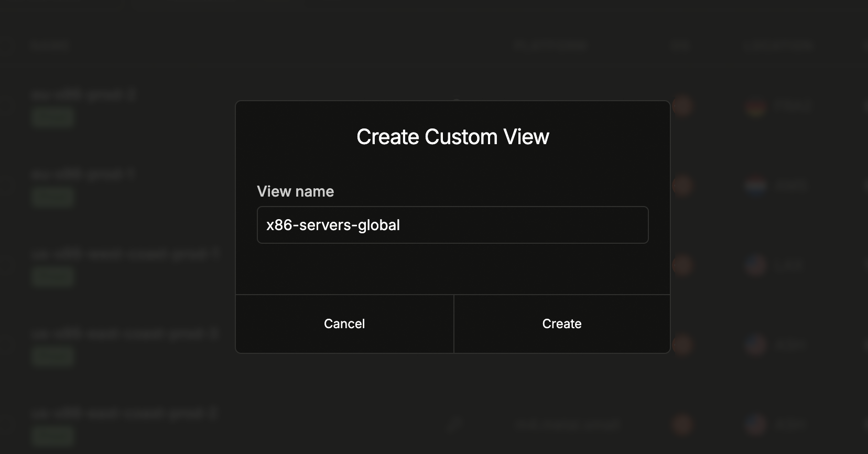Click the "View name" label
868x454 pixels.
[295, 191]
